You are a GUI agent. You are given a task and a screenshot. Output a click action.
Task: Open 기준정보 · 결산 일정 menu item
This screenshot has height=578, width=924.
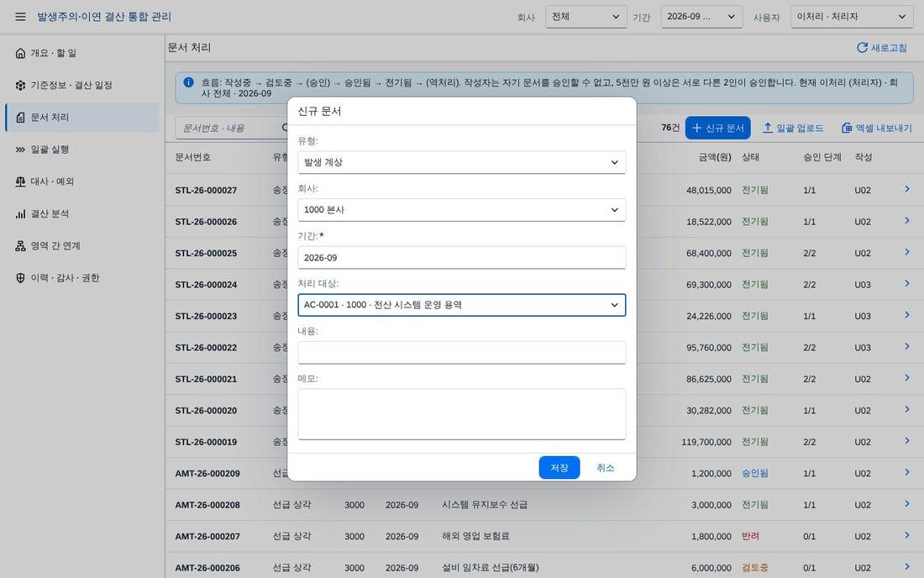coord(82,85)
